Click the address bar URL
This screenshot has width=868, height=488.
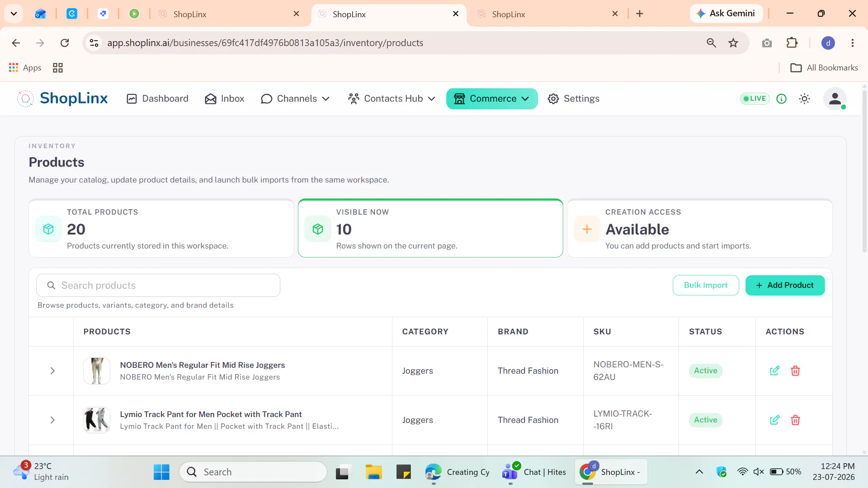click(265, 43)
